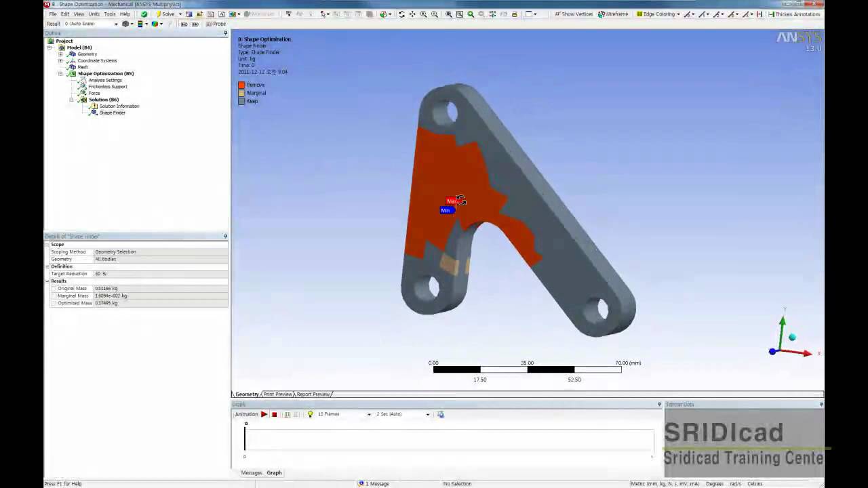Switch to the Print Preview tab
This screenshot has height=488, width=868.
pyautogui.click(x=277, y=394)
